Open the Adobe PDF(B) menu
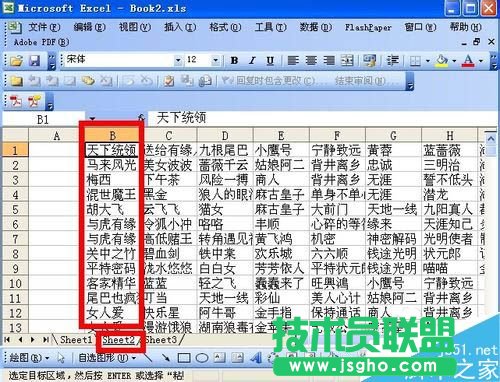 coord(41,42)
